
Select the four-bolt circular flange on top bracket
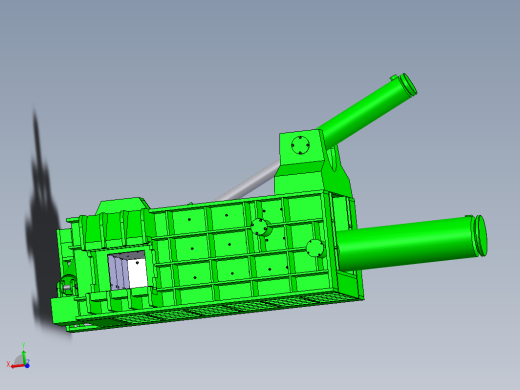point(300,145)
